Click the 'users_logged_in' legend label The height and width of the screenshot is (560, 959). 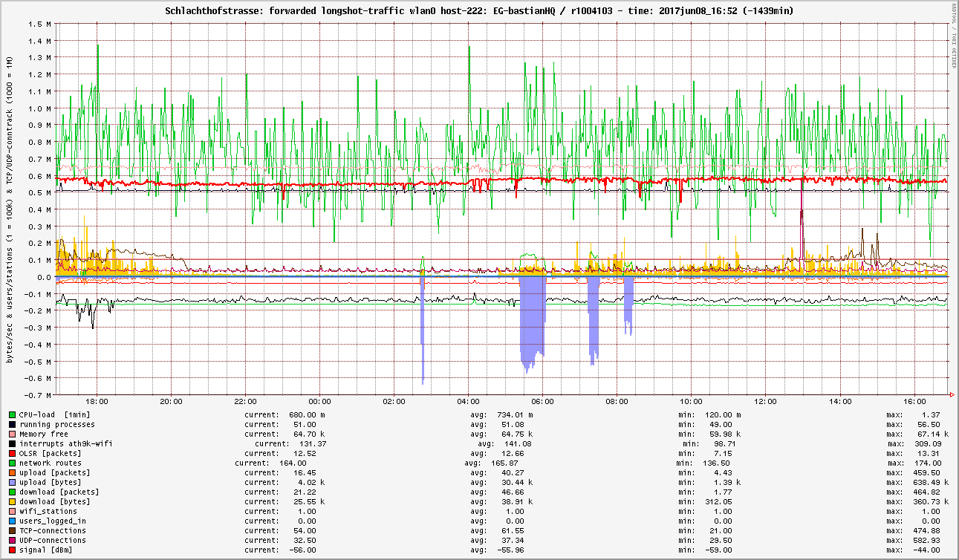click(x=53, y=521)
